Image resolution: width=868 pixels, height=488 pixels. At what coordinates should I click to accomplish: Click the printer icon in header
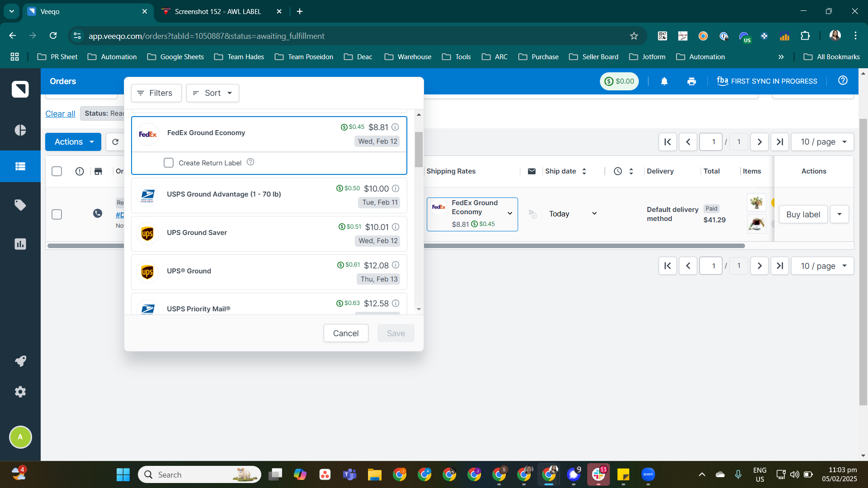(691, 81)
